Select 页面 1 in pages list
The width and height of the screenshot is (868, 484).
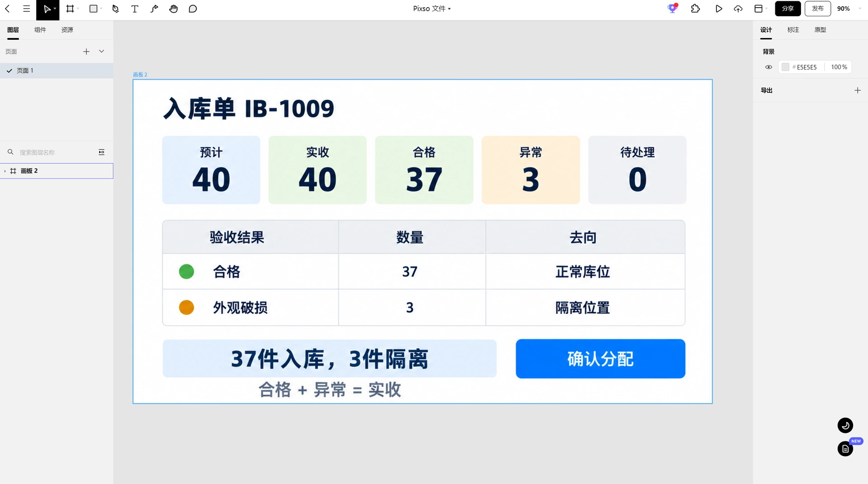[57, 71]
